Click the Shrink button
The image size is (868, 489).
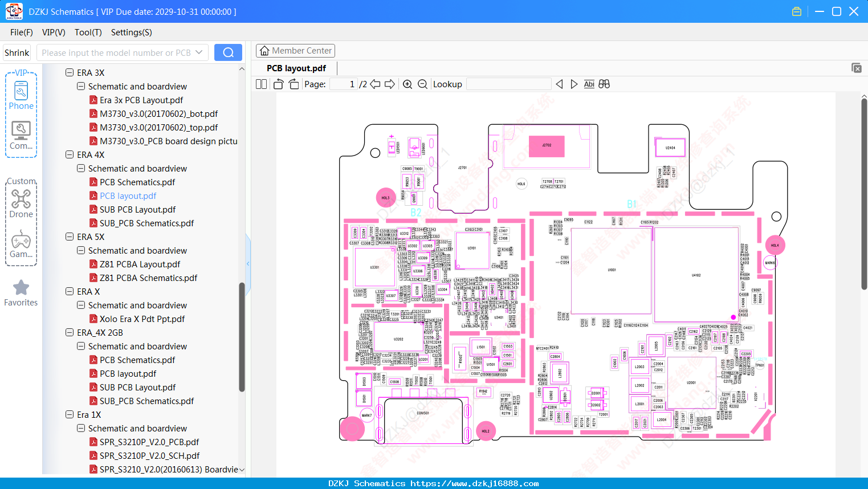17,52
